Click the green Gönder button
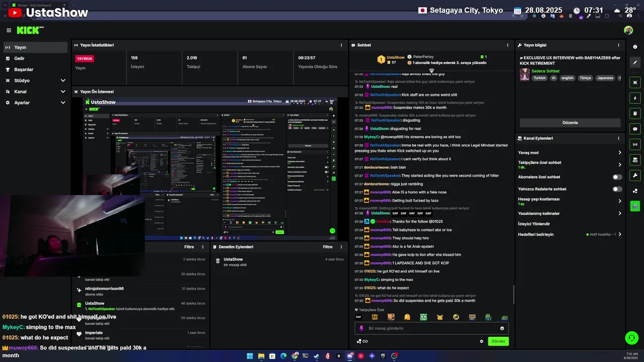This screenshot has height=362, width=644. pyautogui.click(x=498, y=341)
